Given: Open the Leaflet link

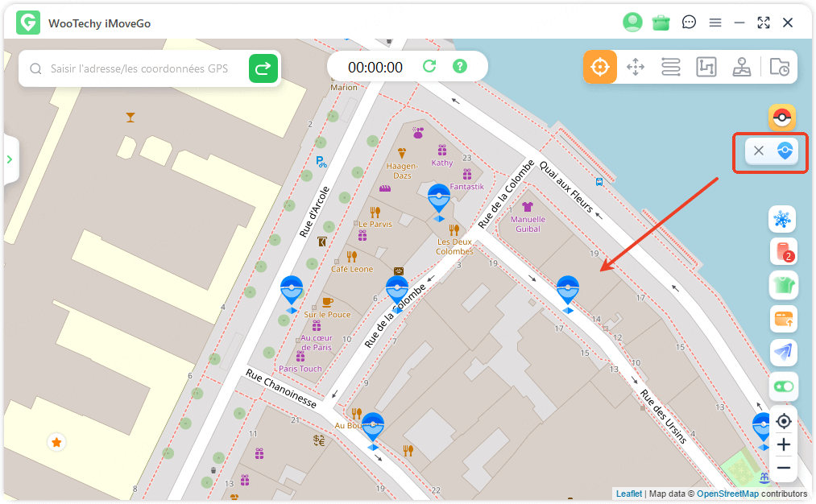Looking at the screenshot, I should 628,494.
